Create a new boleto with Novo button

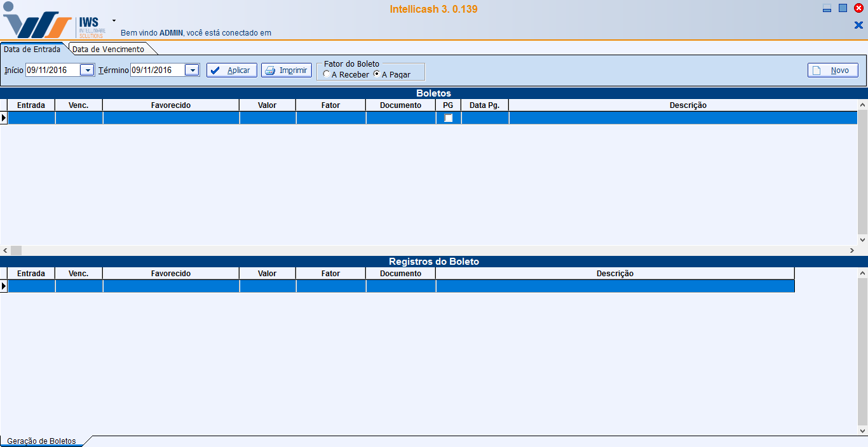pyautogui.click(x=833, y=70)
